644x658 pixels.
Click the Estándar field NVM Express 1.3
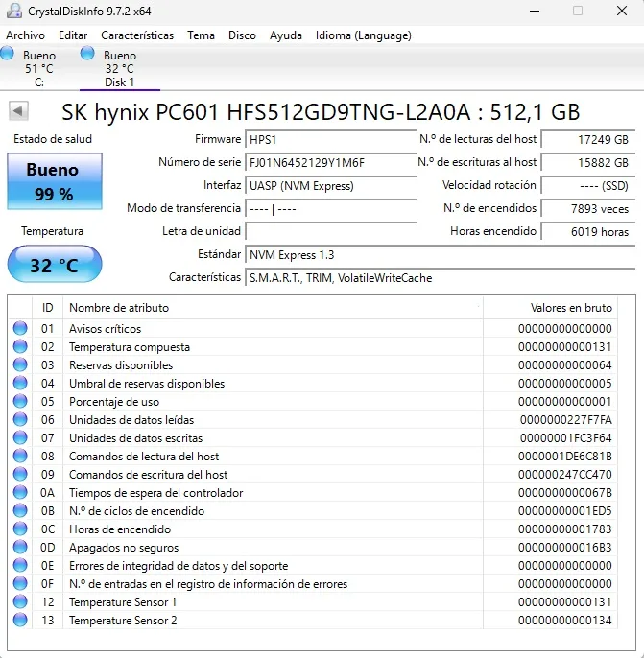tap(441, 255)
